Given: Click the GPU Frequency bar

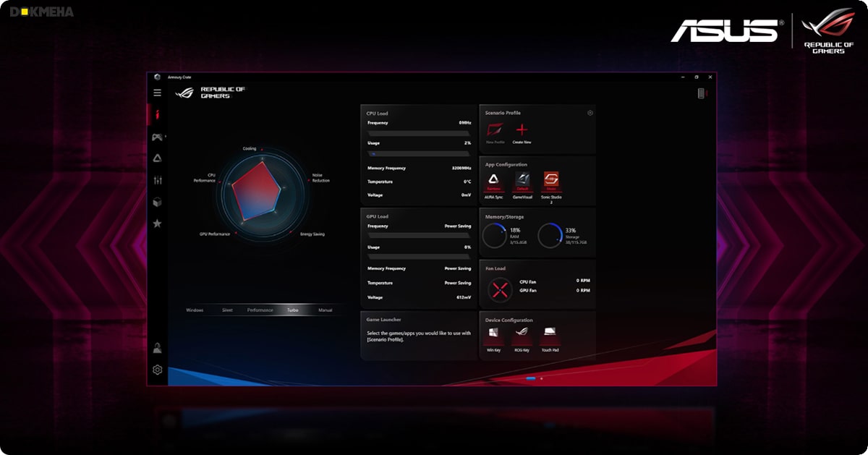Looking at the screenshot, I should [x=419, y=236].
